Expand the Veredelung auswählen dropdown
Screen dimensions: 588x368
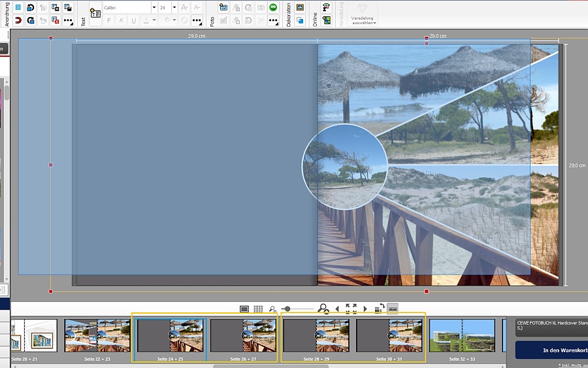click(364, 13)
